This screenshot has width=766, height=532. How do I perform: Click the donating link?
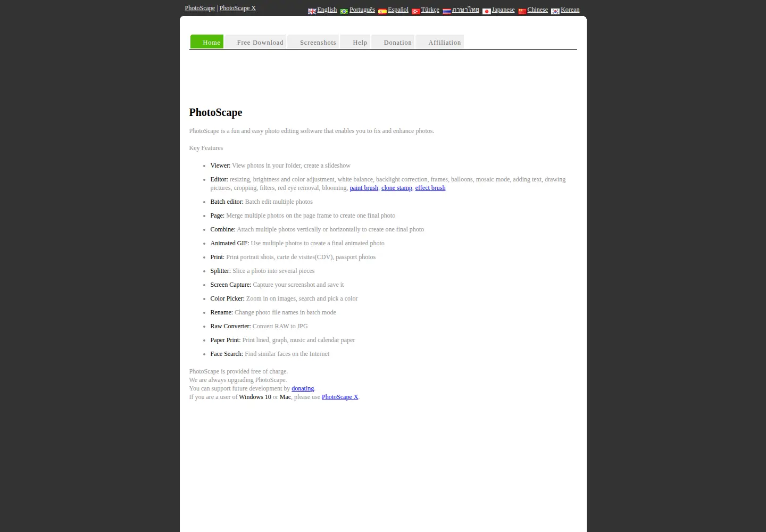click(x=303, y=388)
